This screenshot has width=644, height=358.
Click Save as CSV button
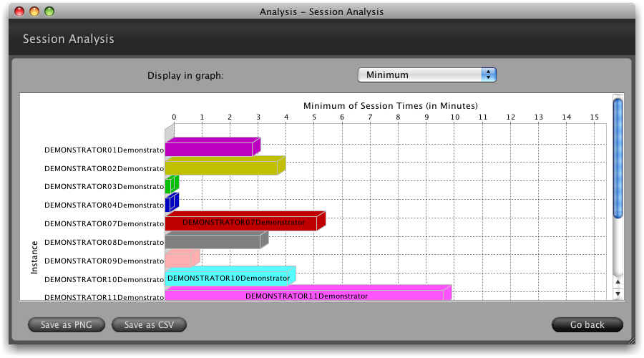[x=149, y=325]
